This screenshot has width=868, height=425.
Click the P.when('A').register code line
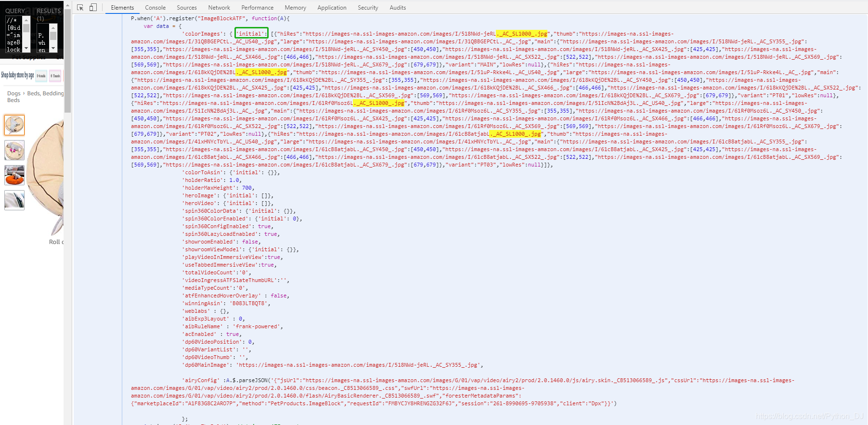210,18
